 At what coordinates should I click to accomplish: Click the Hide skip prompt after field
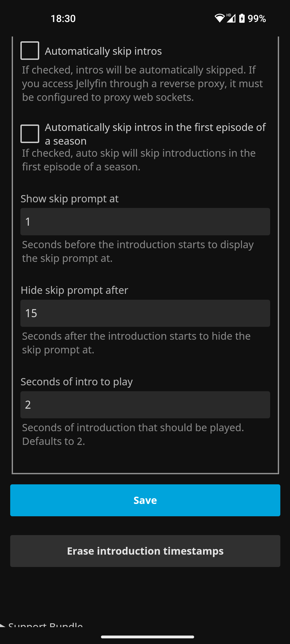pyautogui.click(x=145, y=313)
